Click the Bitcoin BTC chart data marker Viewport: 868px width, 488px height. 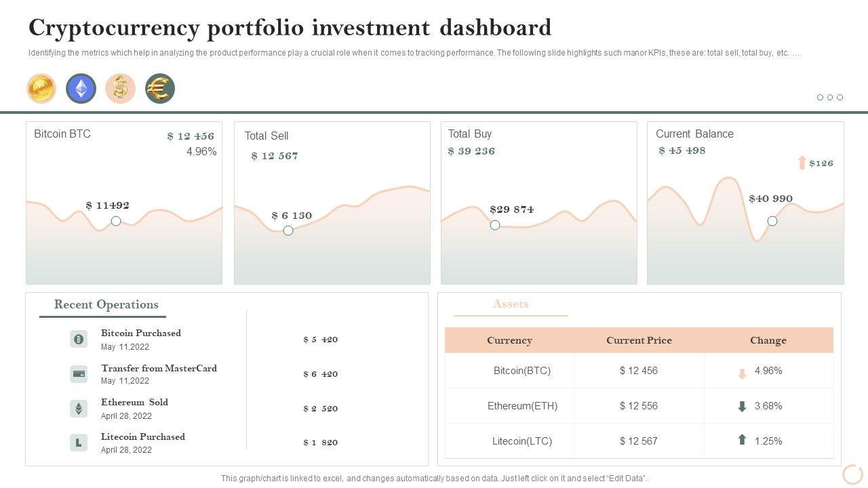[116, 221]
